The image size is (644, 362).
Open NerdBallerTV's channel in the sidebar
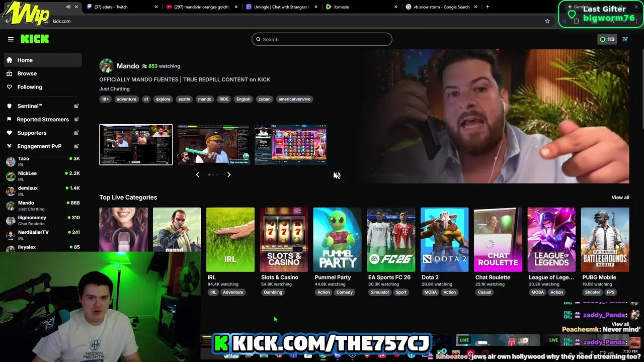[43, 235]
